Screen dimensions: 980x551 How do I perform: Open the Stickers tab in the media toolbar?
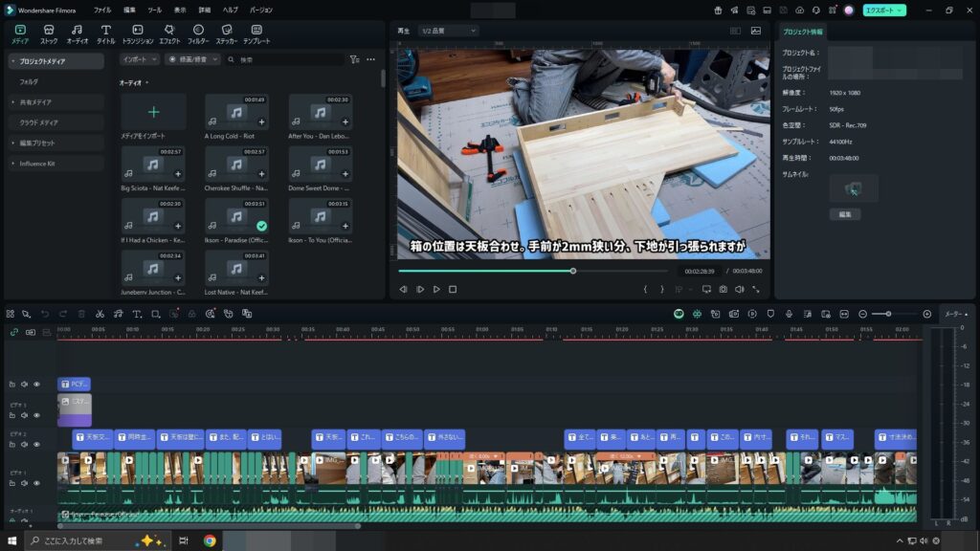(227, 34)
